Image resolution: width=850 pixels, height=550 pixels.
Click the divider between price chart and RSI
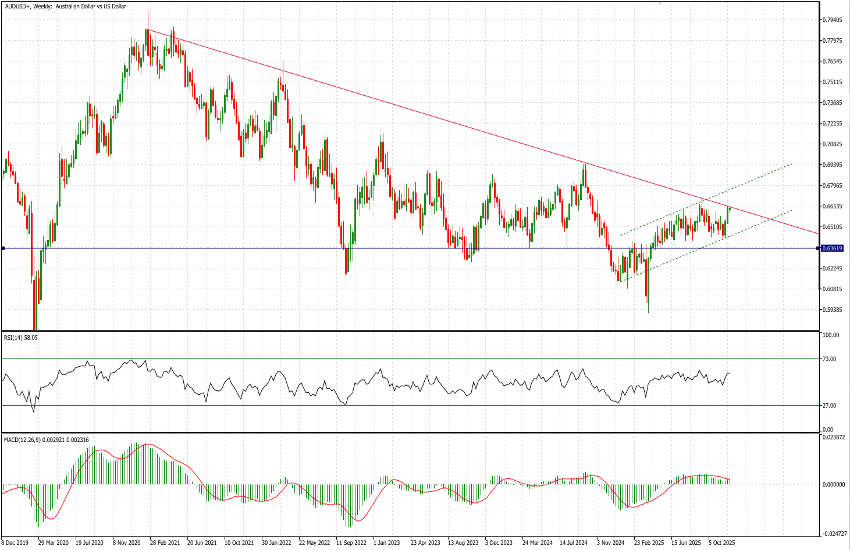point(400,331)
